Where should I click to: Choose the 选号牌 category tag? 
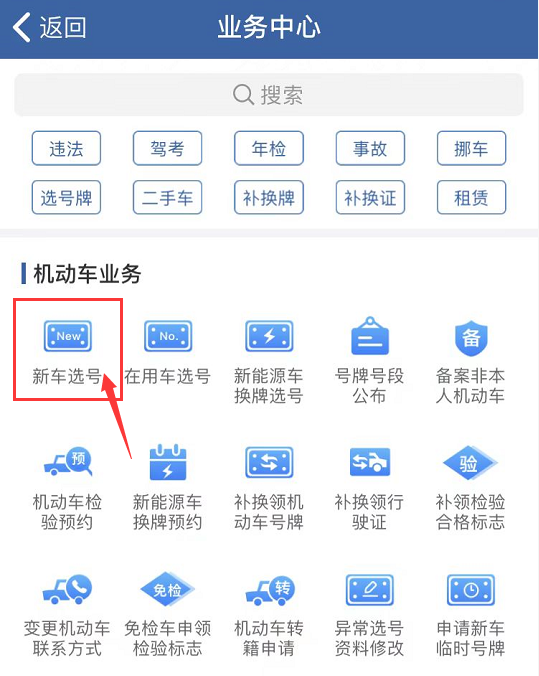pyautogui.click(x=66, y=197)
